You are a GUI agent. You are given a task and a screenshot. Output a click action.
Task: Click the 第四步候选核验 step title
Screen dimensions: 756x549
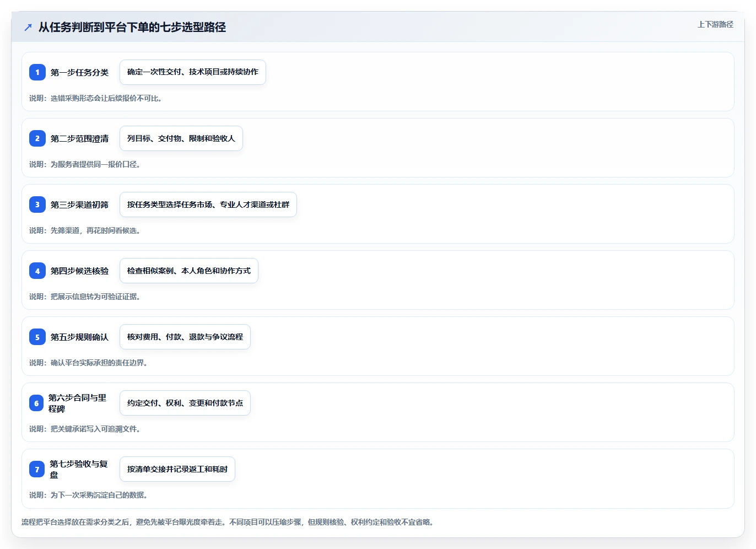click(79, 271)
